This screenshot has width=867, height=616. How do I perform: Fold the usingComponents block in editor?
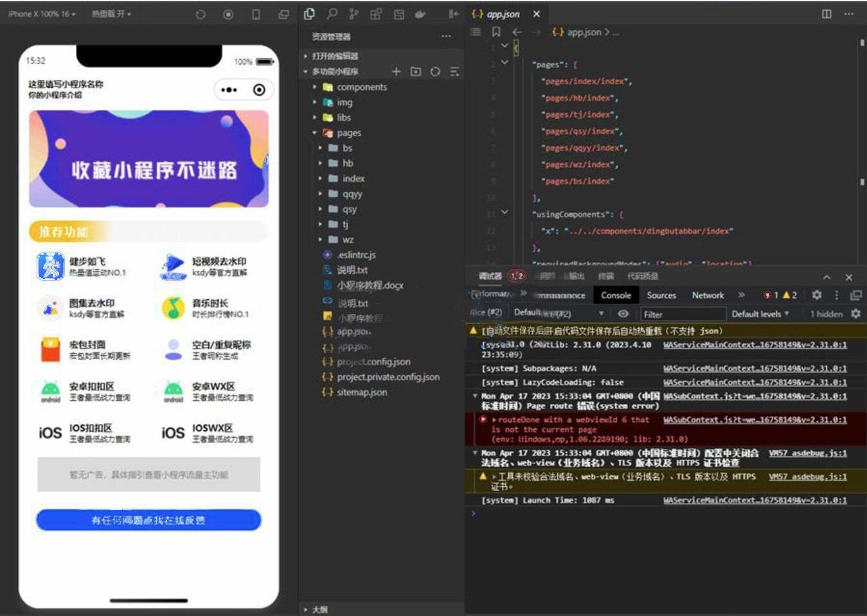(x=505, y=212)
